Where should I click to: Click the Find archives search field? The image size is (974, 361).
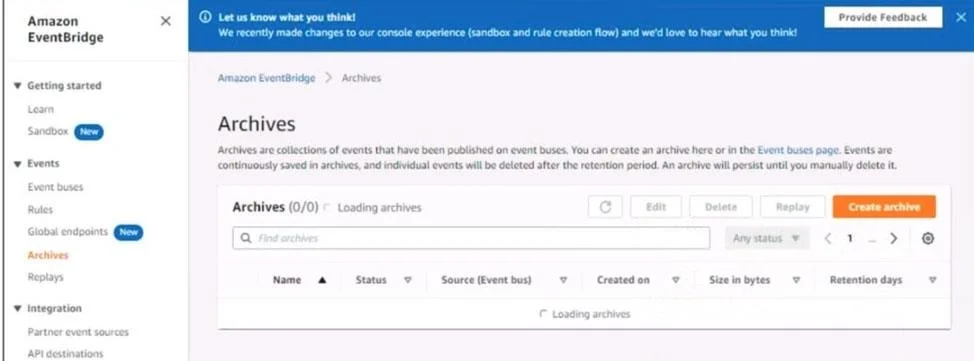pos(471,238)
